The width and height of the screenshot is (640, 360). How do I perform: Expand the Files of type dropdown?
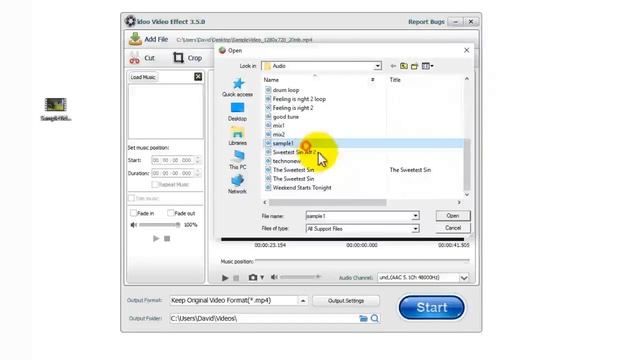tap(415, 229)
